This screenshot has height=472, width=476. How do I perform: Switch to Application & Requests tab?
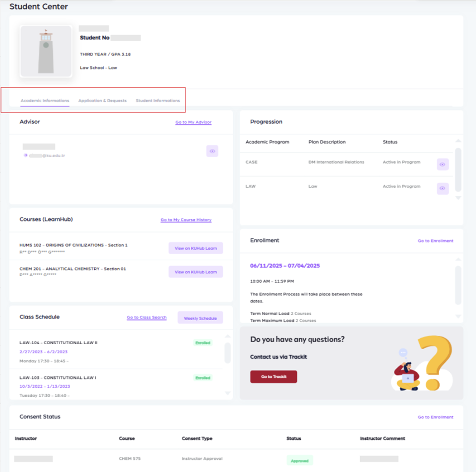point(102,101)
